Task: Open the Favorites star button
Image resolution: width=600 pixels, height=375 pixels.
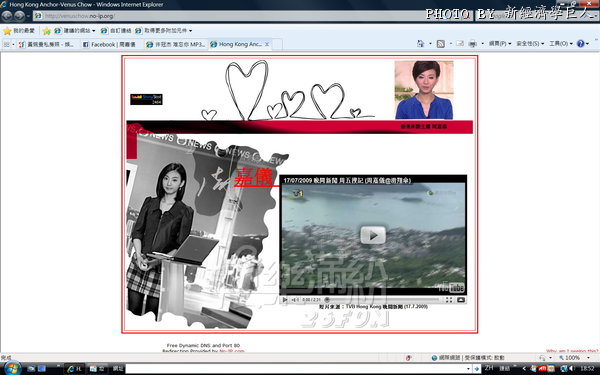Action: [x=18, y=31]
